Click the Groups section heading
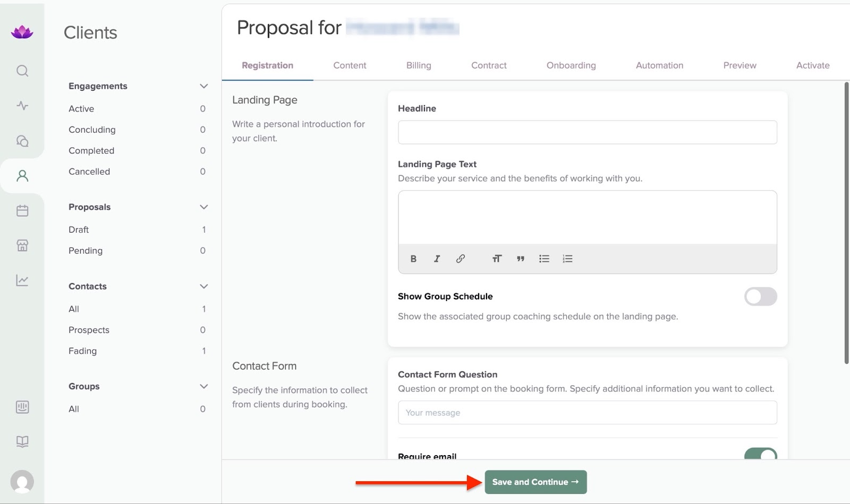 (x=84, y=386)
